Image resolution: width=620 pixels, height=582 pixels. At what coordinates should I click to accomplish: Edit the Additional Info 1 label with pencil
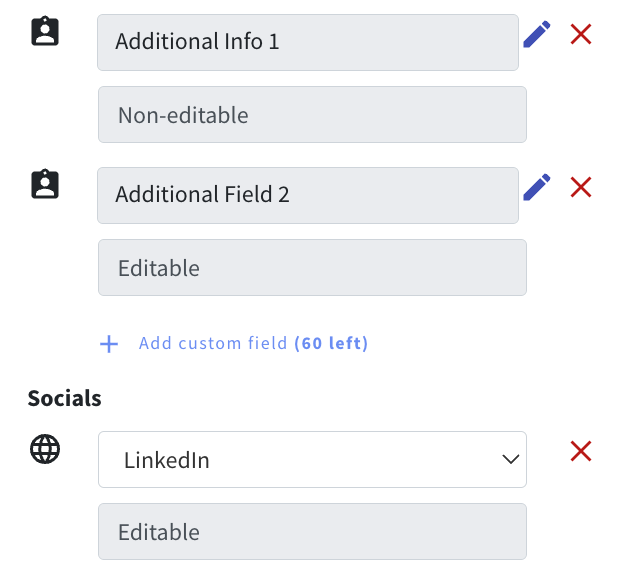pos(537,34)
